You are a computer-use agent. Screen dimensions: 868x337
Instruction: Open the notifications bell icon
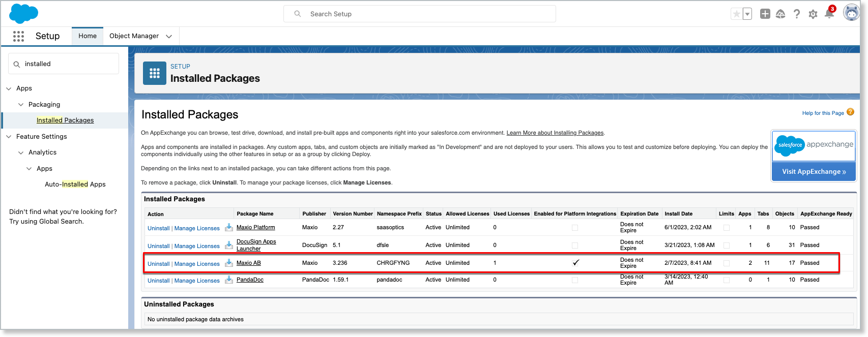829,14
